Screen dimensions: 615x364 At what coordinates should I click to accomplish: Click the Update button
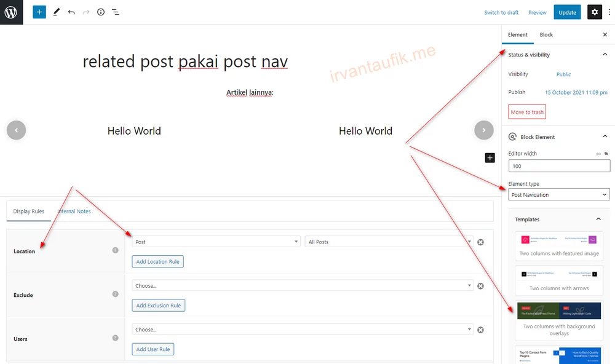[567, 12]
